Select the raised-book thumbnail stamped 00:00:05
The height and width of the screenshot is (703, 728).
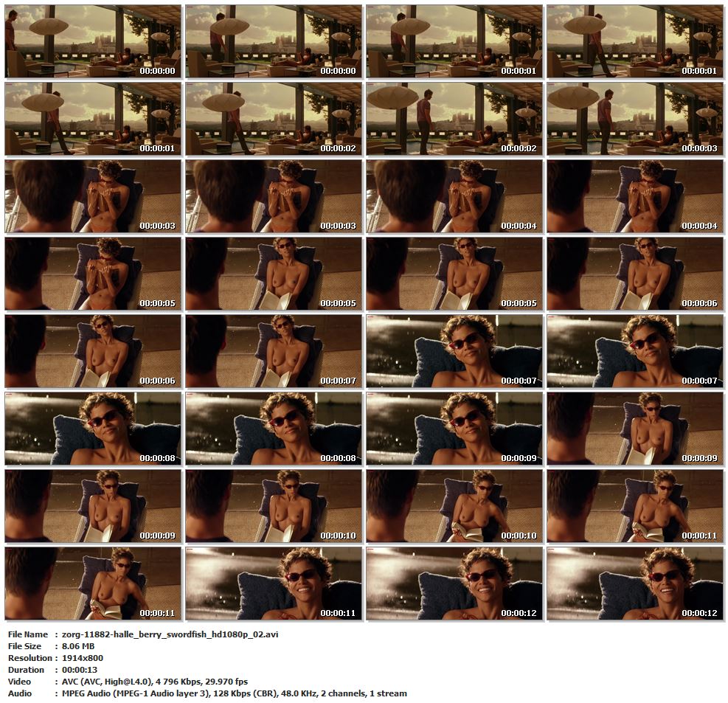pos(93,274)
